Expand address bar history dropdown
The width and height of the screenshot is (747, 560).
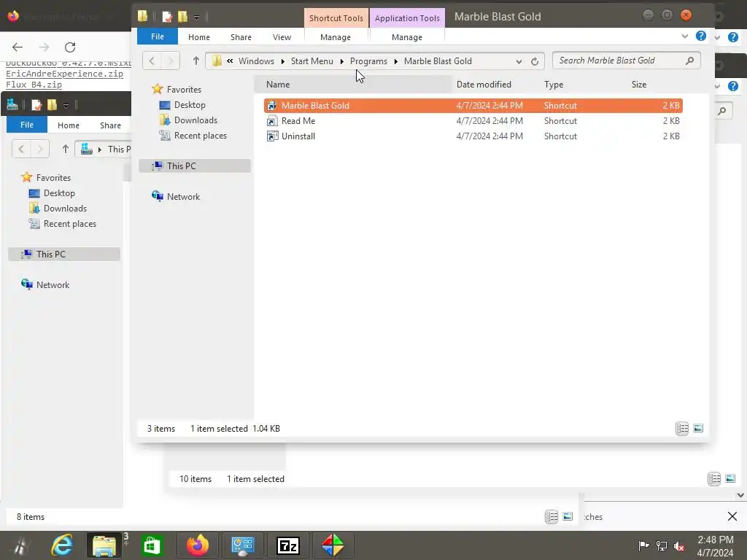click(519, 61)
